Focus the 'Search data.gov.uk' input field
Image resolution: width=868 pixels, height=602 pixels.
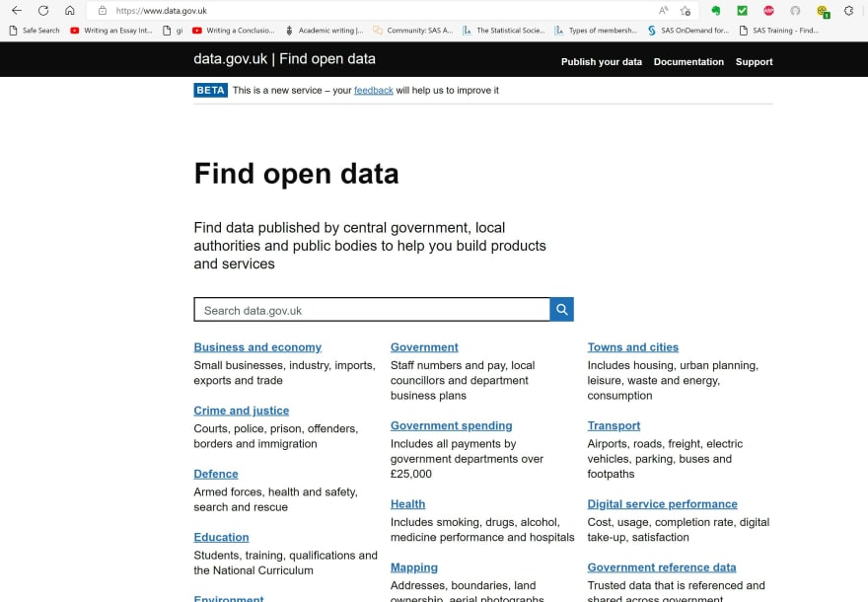click(372, 310)
